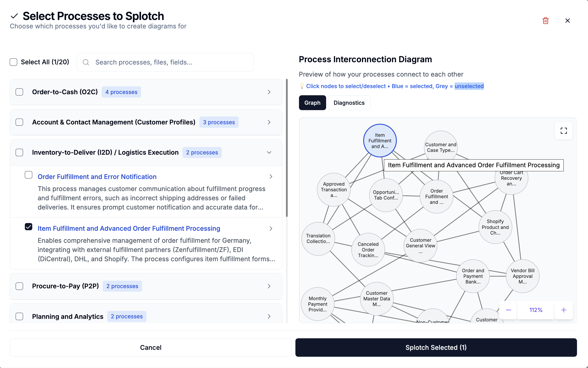
Task: Collapse the Inventory-to-Deliver (I2D) group
Action: pos(269,152)
